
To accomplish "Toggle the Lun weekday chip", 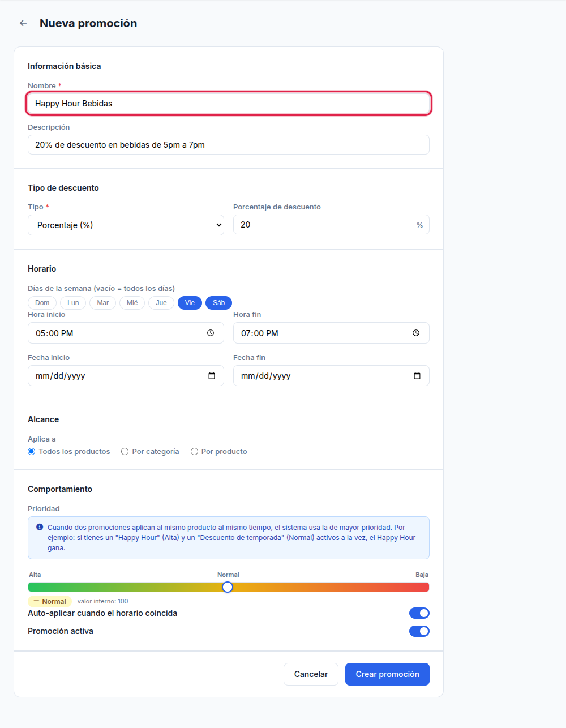I will [x=73, y=303].
